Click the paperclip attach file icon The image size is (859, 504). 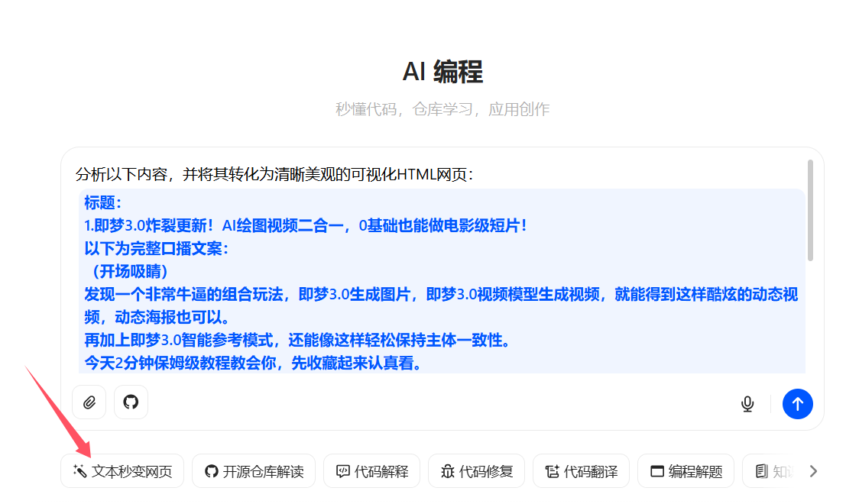[x=89, y=402]
